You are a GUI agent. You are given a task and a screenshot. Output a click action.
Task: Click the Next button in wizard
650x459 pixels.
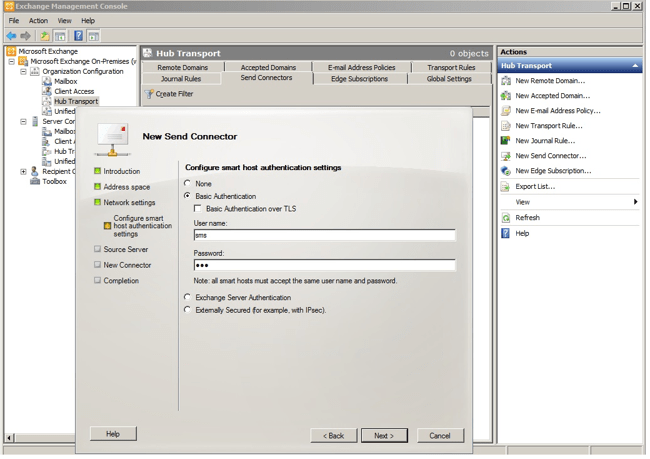click(x=384, y=436)
